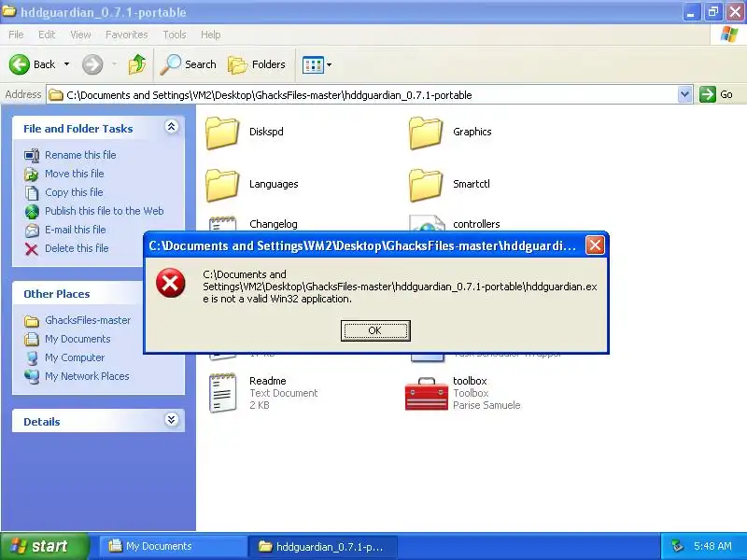Click the Windows flag logo in toolbar
Viewport: 747px width, 560px height.
(x=729, y=35)
